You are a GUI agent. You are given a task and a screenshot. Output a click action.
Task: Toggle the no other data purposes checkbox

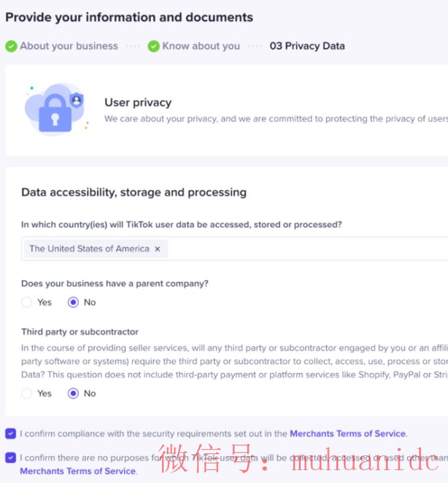pyautogui.click(x=10, y=458)
